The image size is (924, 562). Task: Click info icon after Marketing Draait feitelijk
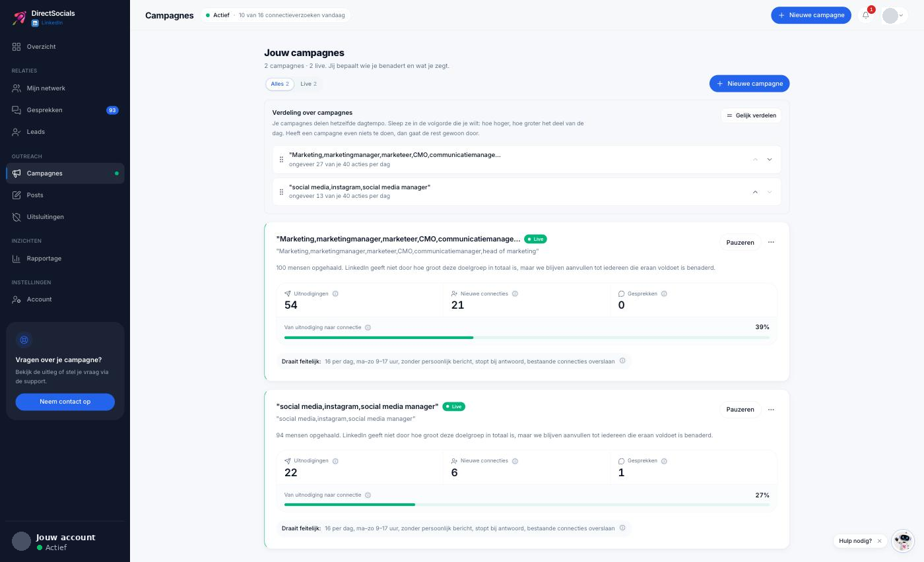622,361
